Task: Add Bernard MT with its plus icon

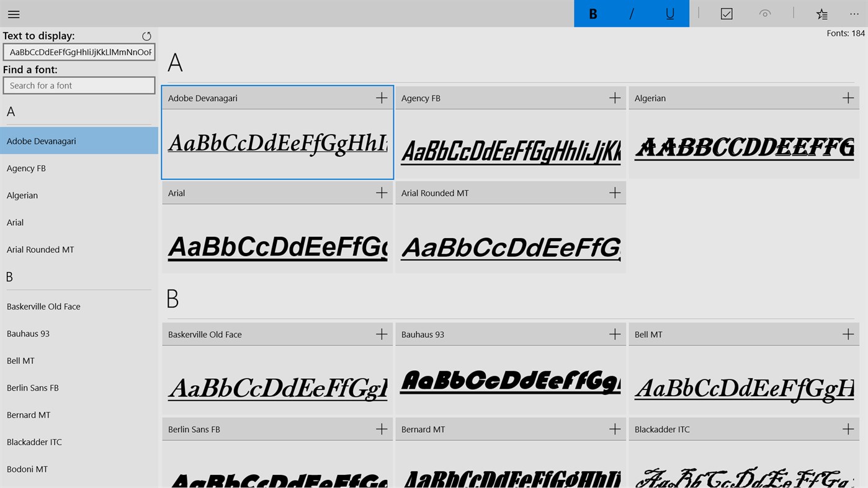Action: [615, 429]
